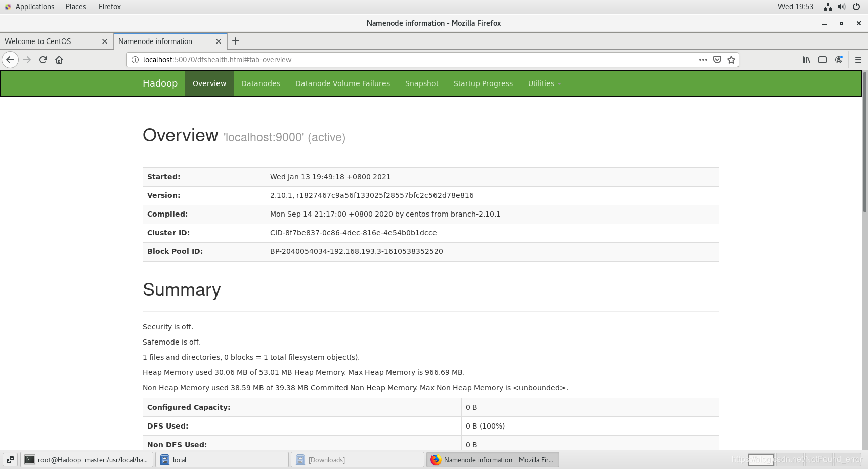Click the show desktop icon in taskbar

[10, 460]
